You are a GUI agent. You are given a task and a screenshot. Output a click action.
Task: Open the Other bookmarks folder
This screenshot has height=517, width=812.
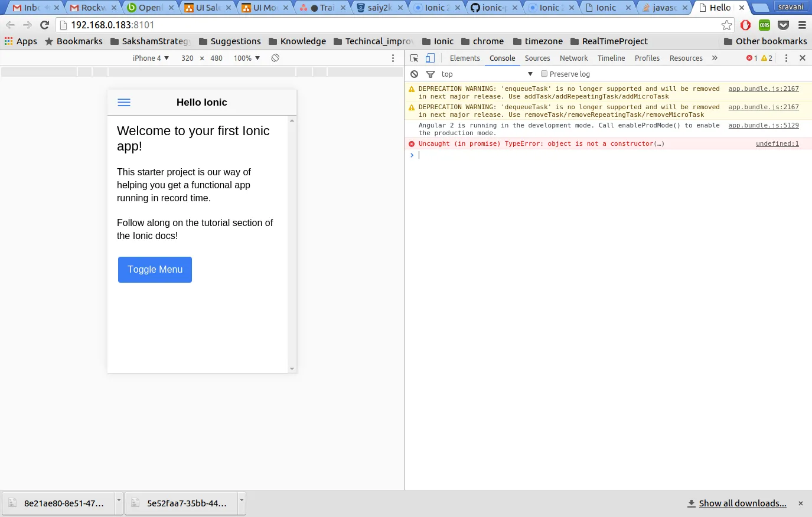(x=765, y=41)
